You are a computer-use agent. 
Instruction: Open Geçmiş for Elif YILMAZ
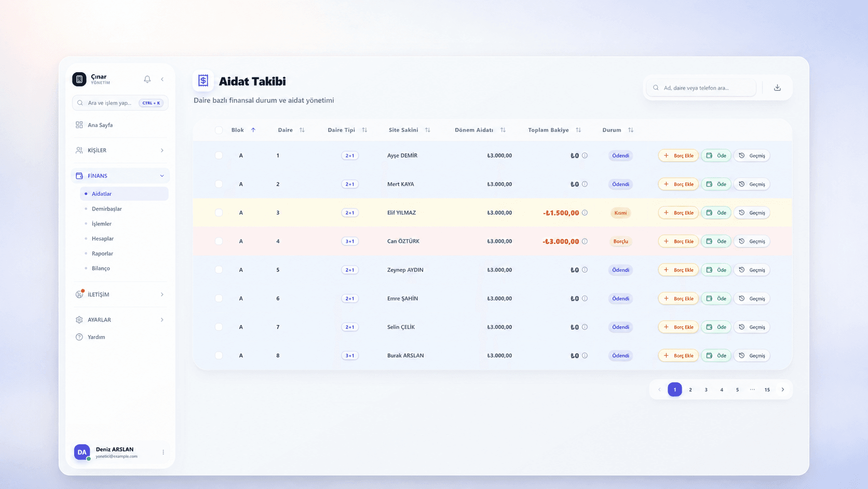tap(752, 213)
